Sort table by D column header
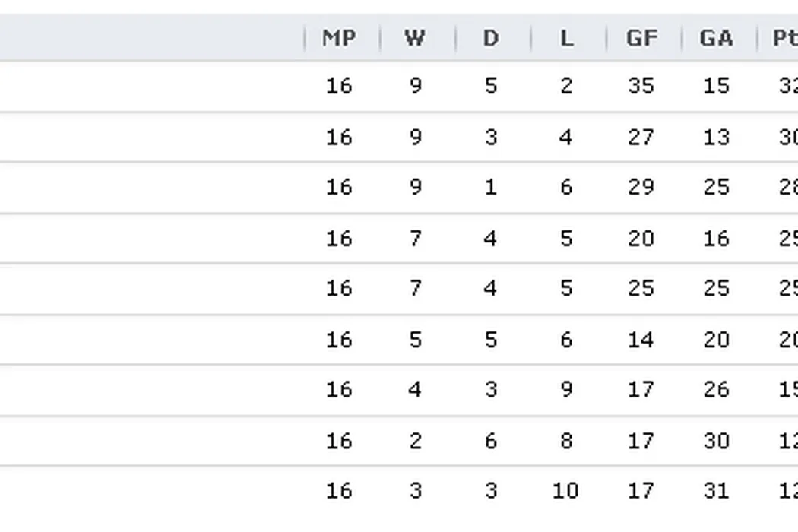This screenshot has height=532, width=798. click(491, 38)
